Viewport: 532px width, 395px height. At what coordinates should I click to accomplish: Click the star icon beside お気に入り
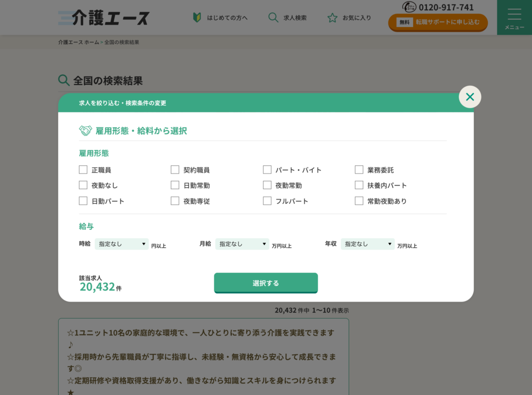click(332, 18)
